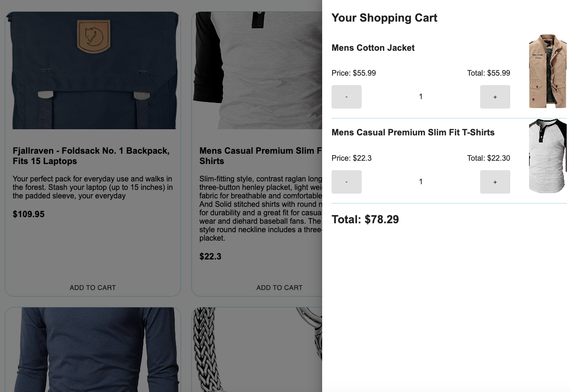This screenshot has width=570, height=392.
Task: Click the Your Shopping Cart heading
Action: (x=385, y=18)
